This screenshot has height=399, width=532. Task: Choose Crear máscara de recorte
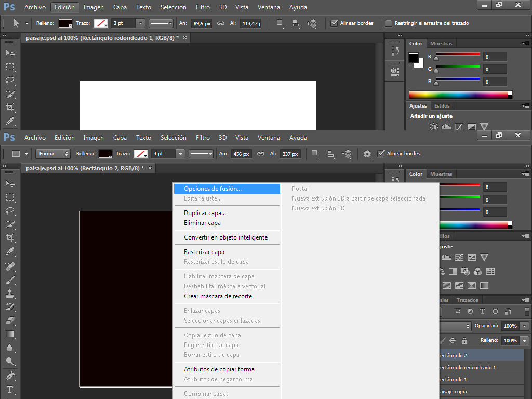[x=227, y=296]
